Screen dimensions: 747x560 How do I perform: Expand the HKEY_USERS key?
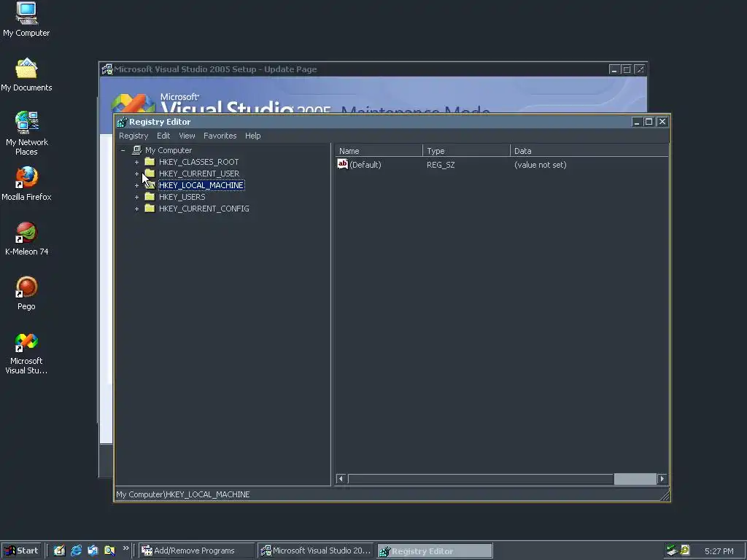click(136, 197)
